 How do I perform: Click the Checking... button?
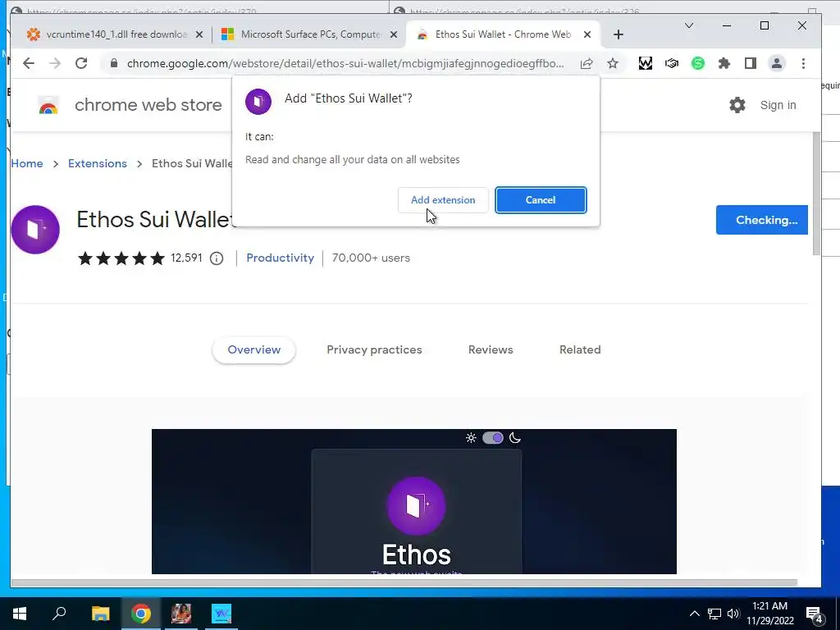tap(762, 220)
